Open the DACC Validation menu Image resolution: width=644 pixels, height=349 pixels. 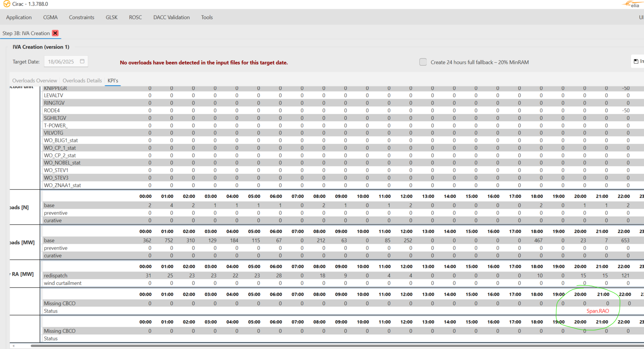171,17
